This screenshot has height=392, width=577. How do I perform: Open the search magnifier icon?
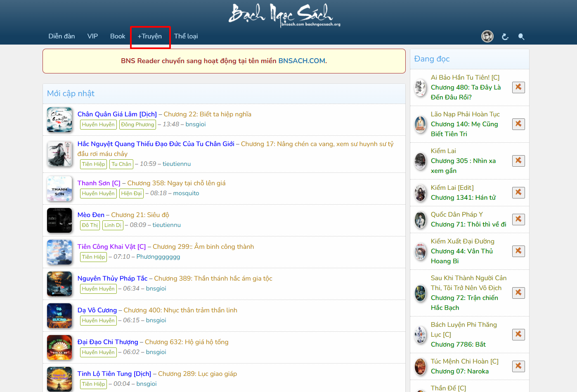tap(521, 37)
